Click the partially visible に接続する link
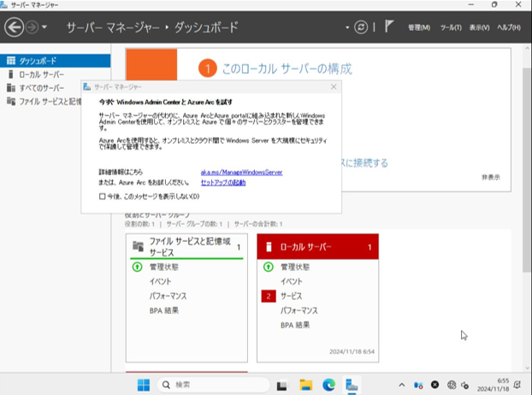This screenshot has height=395, width=532. (x=365, y=163)
